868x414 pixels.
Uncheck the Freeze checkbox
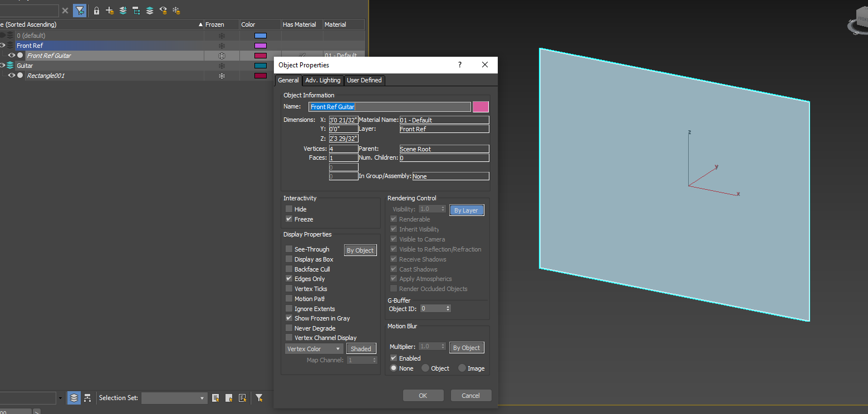(x=289, y=219)
